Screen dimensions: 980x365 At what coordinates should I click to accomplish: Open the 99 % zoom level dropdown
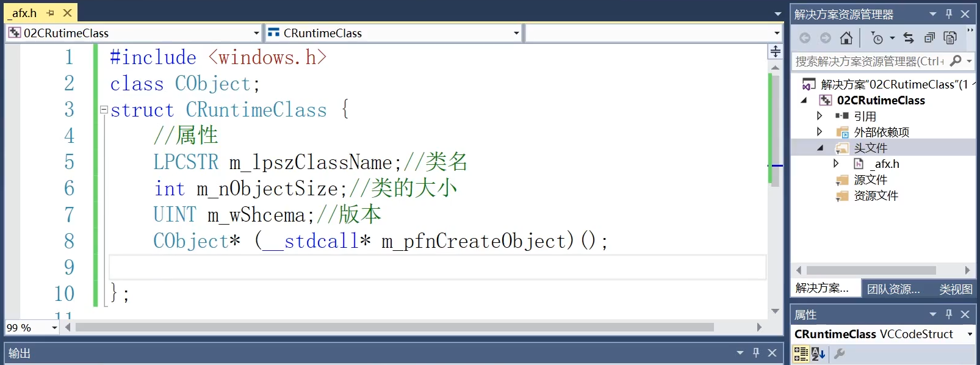[54, 328]
